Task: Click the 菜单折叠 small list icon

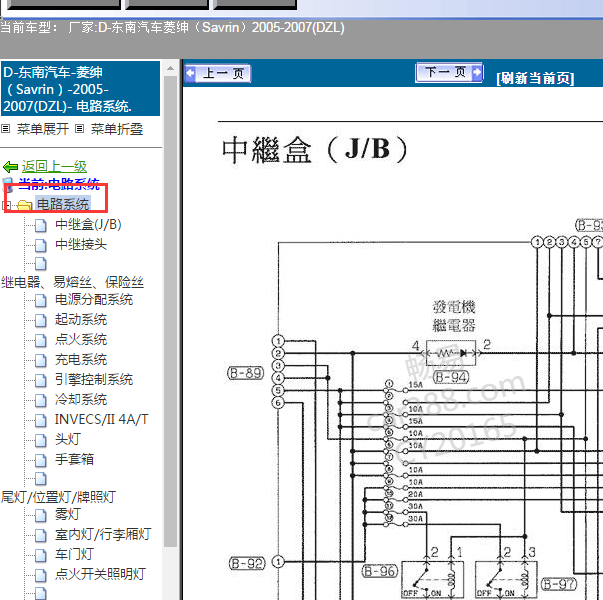Action: [x=79, y=128]
